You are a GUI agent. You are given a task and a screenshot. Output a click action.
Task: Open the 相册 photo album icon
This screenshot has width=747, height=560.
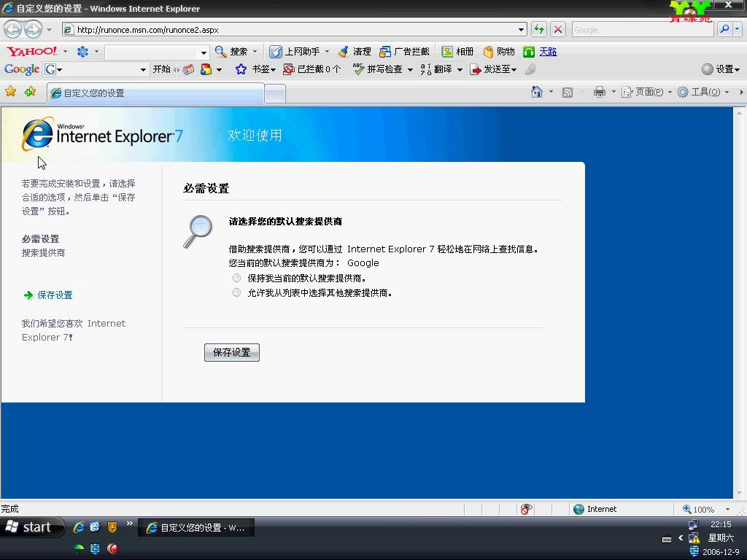coord(447,52)
